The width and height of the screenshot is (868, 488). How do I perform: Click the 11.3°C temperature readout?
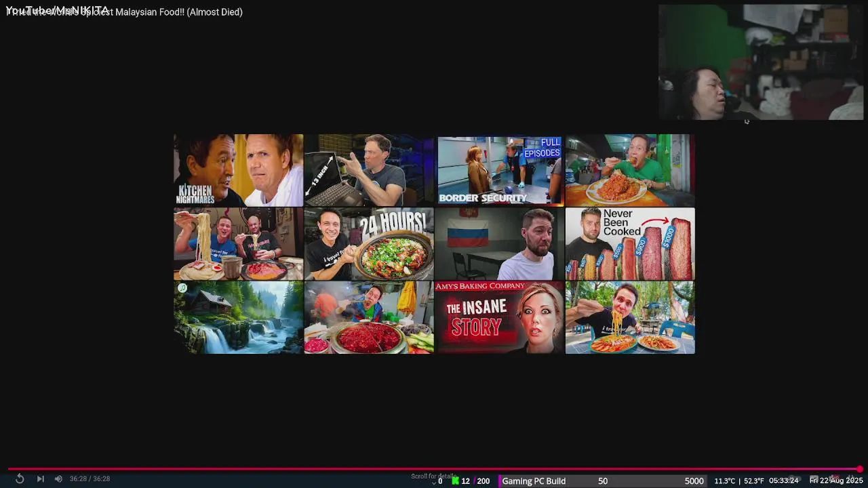(x=724, y=481)
